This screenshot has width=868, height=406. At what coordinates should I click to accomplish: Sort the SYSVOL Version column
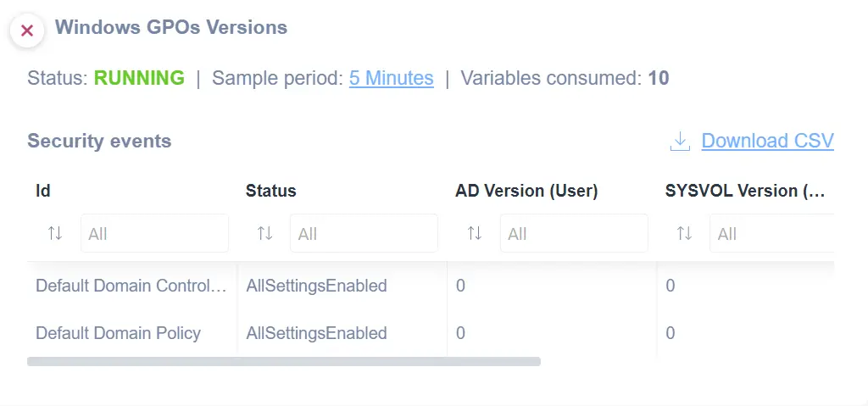coord(684,233)
